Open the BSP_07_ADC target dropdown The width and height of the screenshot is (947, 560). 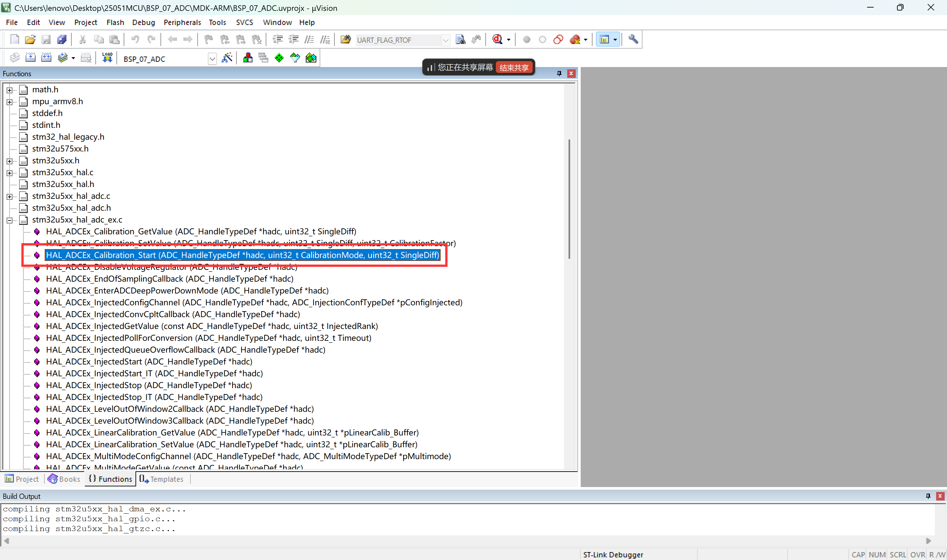click(x=212, y=59)
